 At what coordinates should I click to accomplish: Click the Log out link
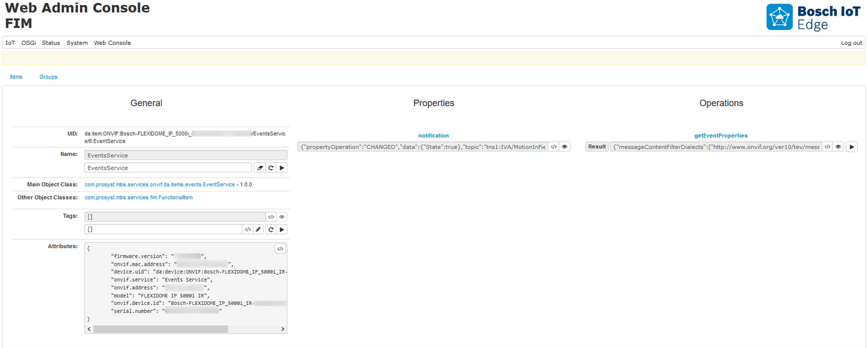(x=852, y=43)
